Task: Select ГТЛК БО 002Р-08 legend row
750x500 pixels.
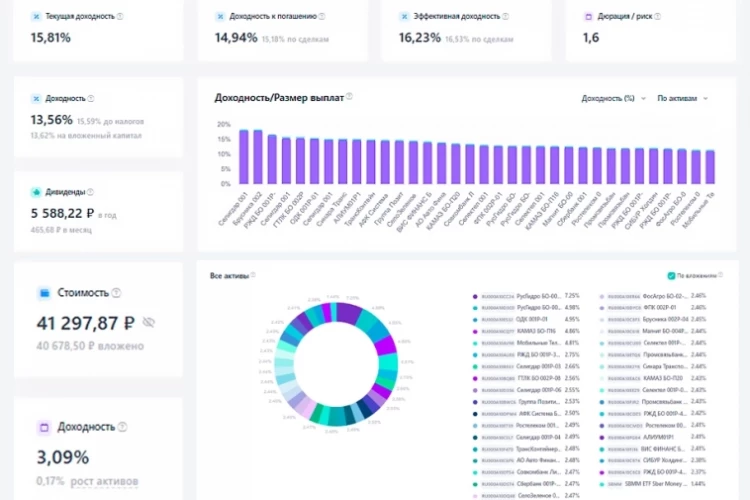Action: click(526, 378)
